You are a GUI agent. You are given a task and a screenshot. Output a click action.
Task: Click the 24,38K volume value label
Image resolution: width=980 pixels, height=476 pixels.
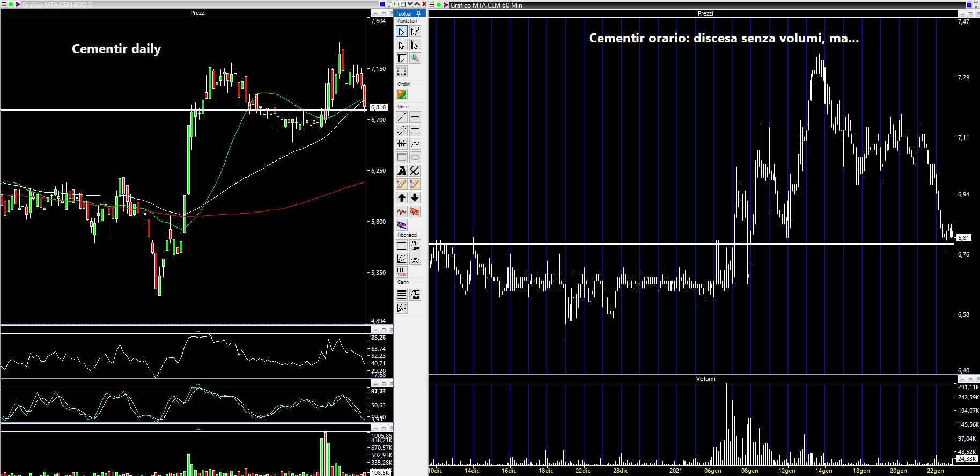tap(967, 459)
